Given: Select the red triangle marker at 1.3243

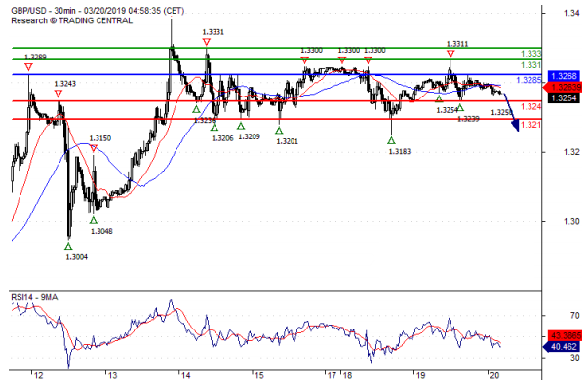Looking at the screenshot, I should 59,94.
